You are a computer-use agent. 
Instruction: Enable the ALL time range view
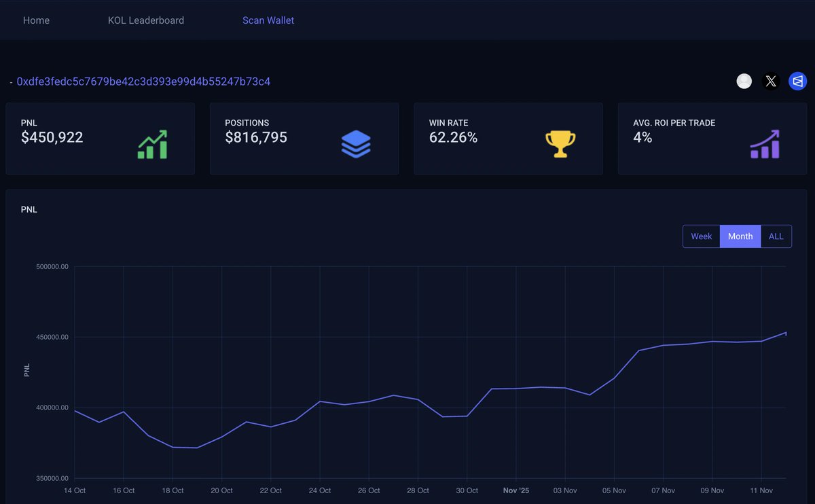(x=776, y=236)
